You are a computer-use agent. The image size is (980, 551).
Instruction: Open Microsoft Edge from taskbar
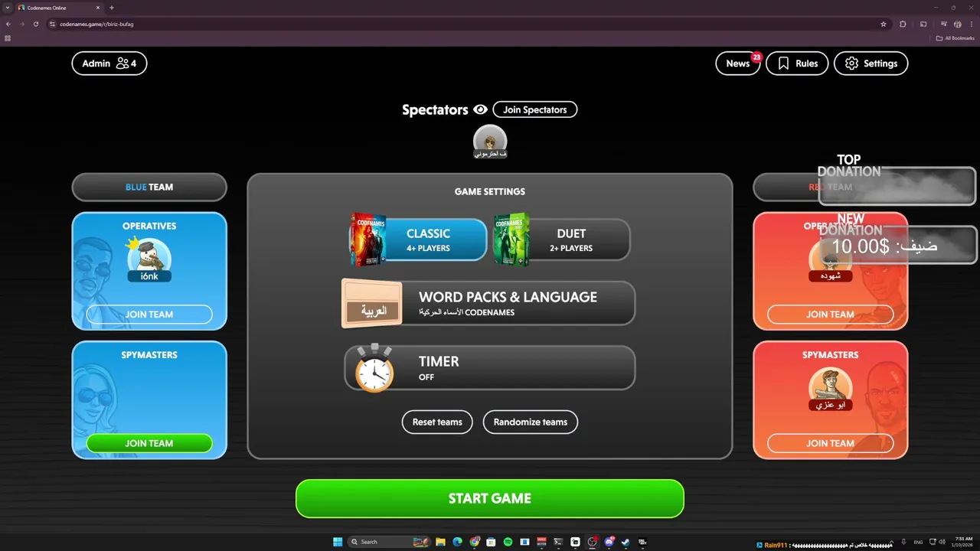click(x=457, y=542)
